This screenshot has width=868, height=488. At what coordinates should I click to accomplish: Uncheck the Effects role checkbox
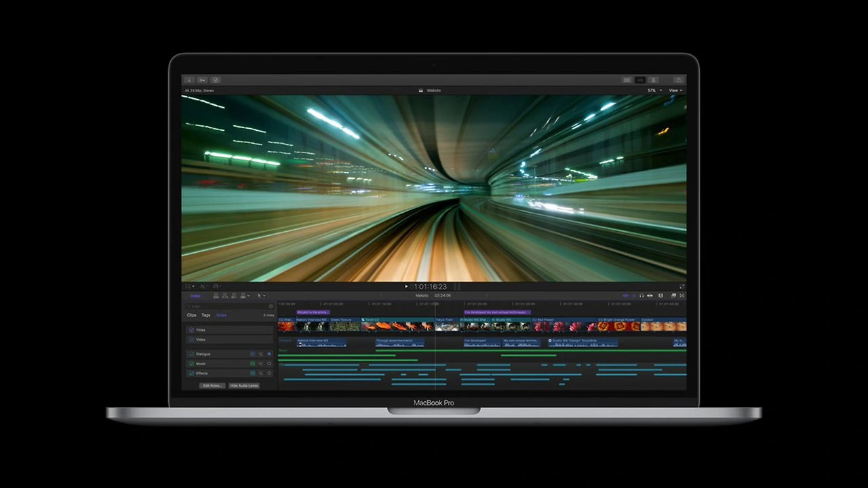pyautogui.click(x=191, y=373)
